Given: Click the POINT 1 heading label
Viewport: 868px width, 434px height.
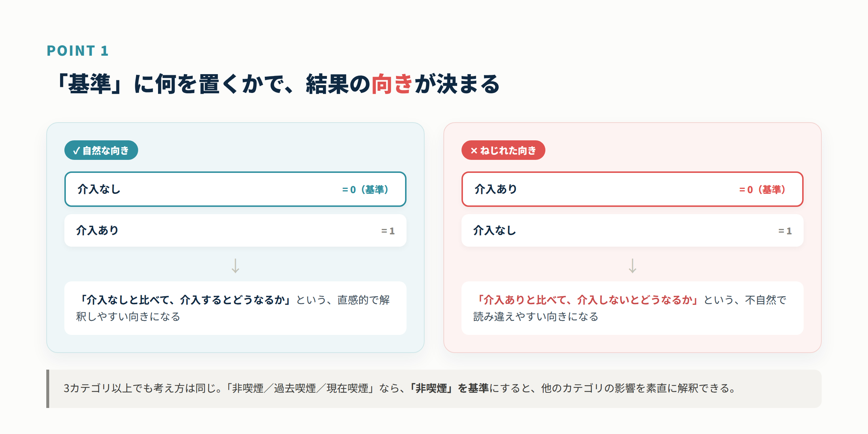Looking at the screenshot, I should [78, 51].
